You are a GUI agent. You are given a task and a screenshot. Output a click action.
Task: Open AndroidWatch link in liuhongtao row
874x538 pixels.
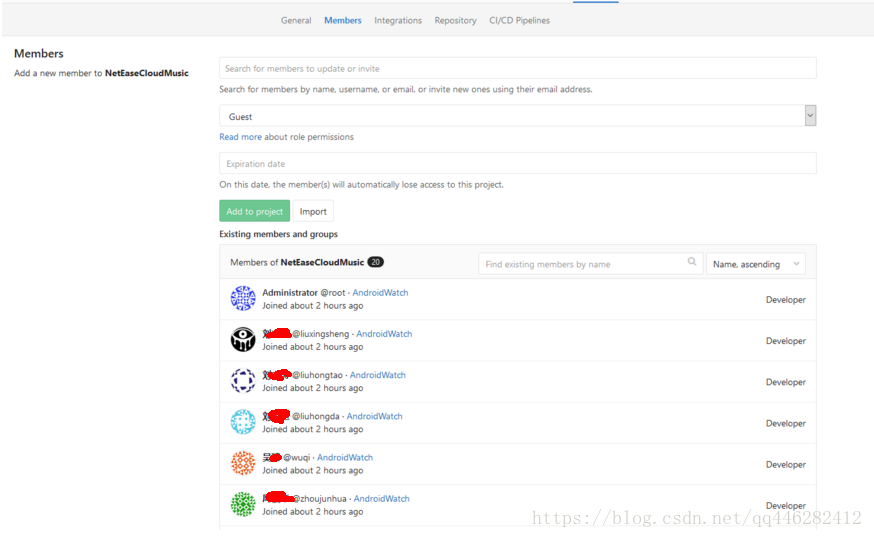click(378, 375)
